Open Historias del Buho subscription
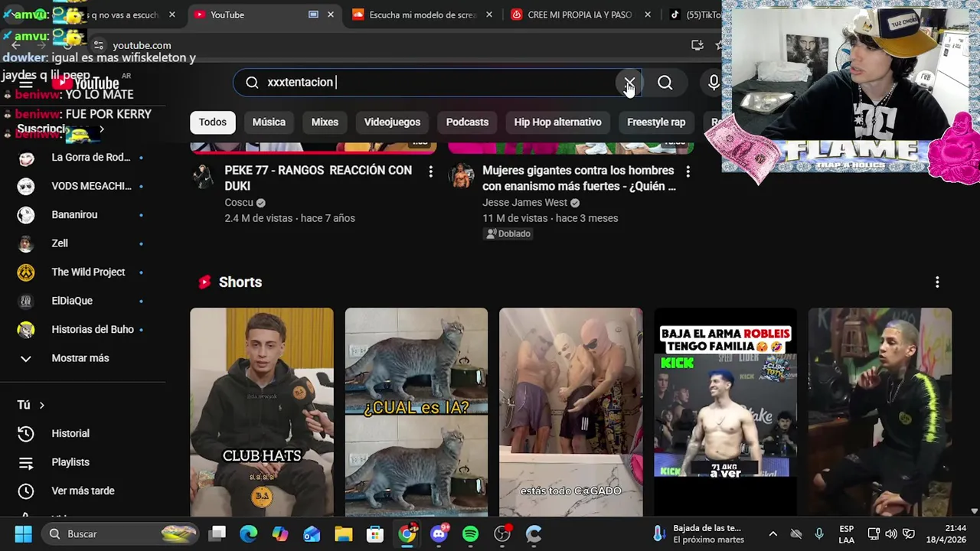This screenshot has height=551, width=980. click(x=83, y=330)
